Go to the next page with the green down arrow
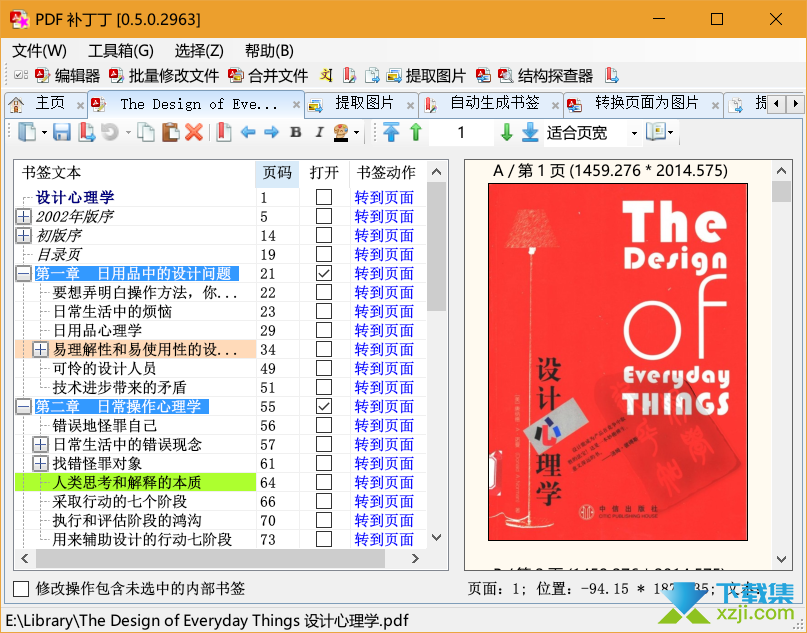Screen dimensions: 807x633 click(x=507, y=133)
